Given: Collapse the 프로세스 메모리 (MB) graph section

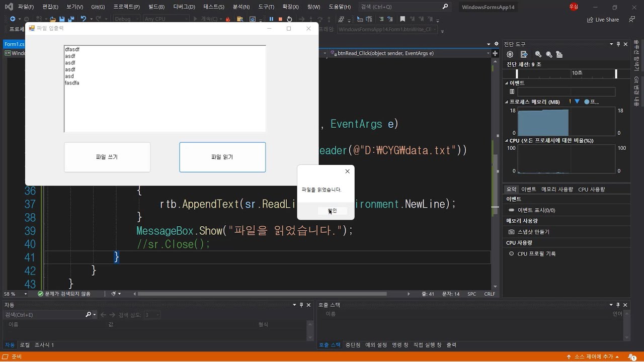Looking at the screenshot, I should tap(507, 102).
